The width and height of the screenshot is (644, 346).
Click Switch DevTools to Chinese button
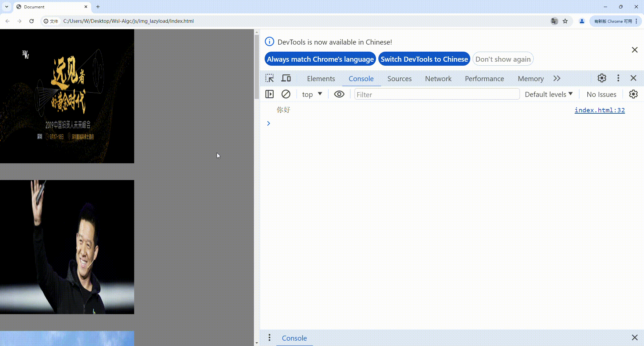tap(424, 59)
